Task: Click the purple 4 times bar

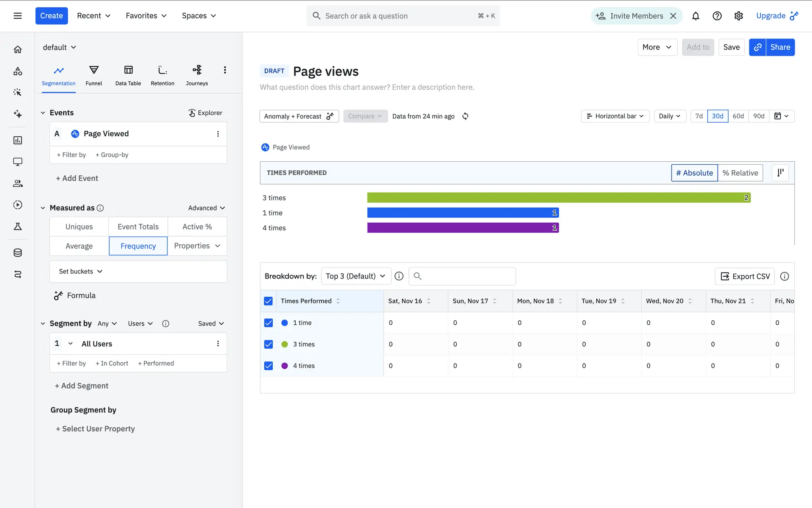Action: pos(463,228)
